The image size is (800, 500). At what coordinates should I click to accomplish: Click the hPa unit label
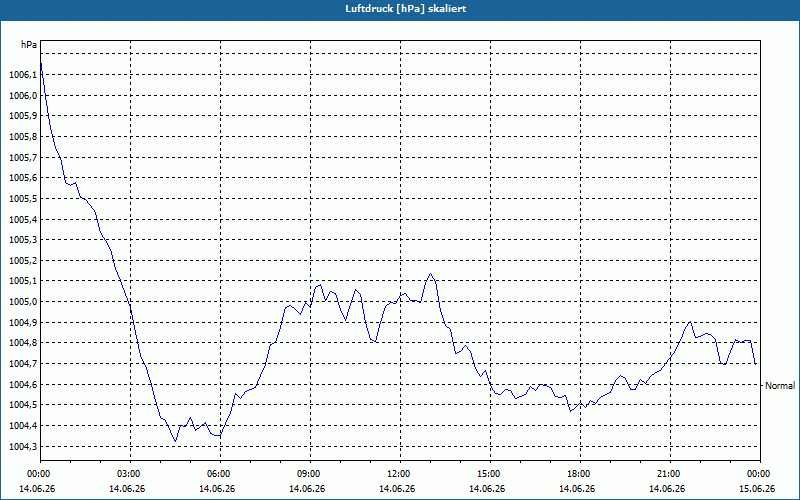[29, 45]
